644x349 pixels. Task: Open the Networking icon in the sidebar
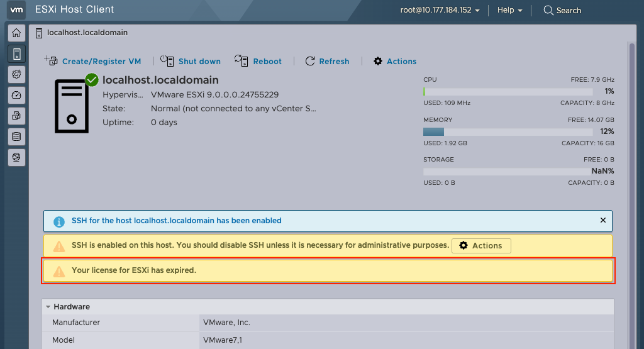pos(16,157)
